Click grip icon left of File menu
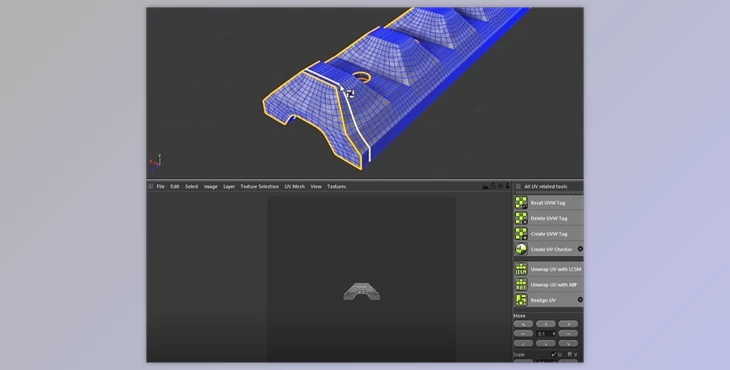This screenshot has height=370, width=730. click(150, 186)
